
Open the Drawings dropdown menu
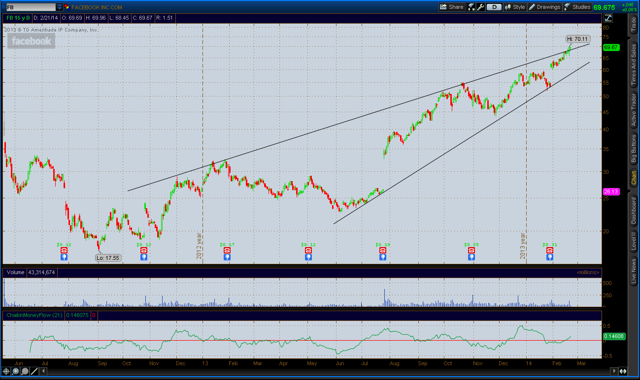(544, 7)
